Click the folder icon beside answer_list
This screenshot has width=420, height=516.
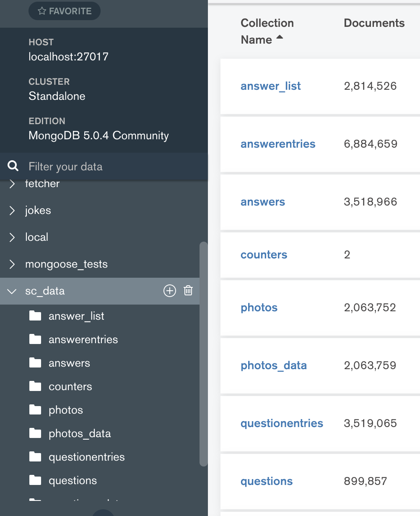(x=35, y=316)
